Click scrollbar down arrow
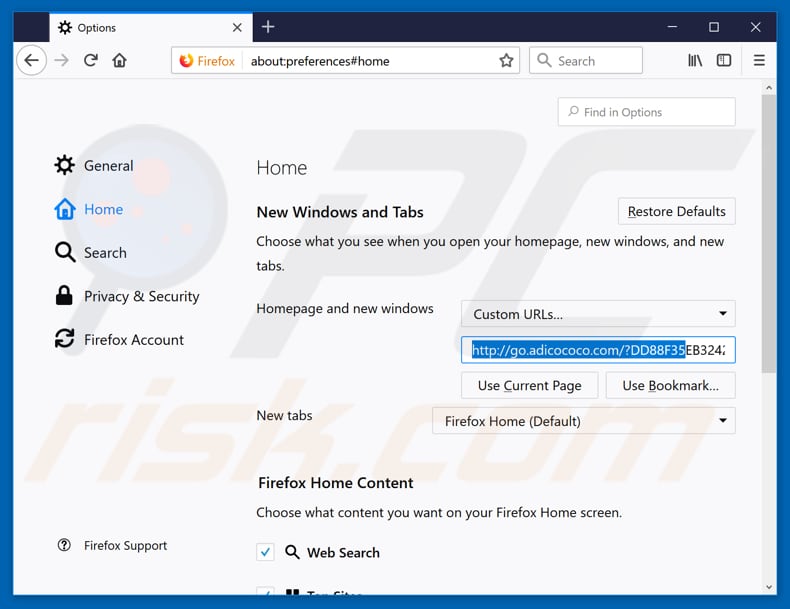The width and height of the screenshot is (790, 609). [x=769, y=587]
